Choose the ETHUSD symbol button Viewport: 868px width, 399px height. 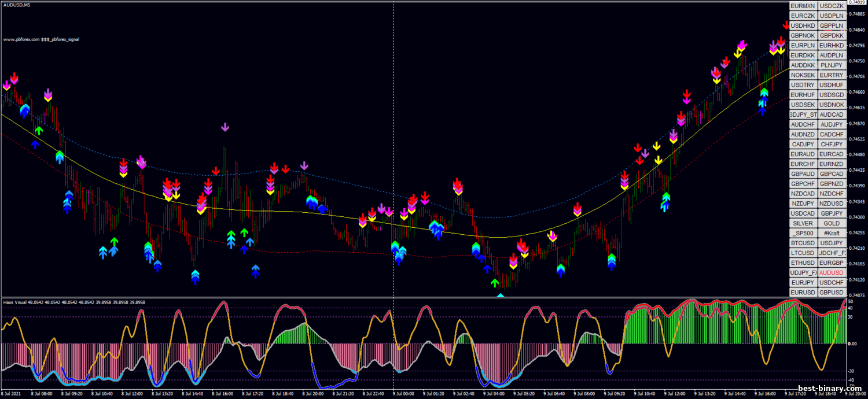[x=803, y=263]
